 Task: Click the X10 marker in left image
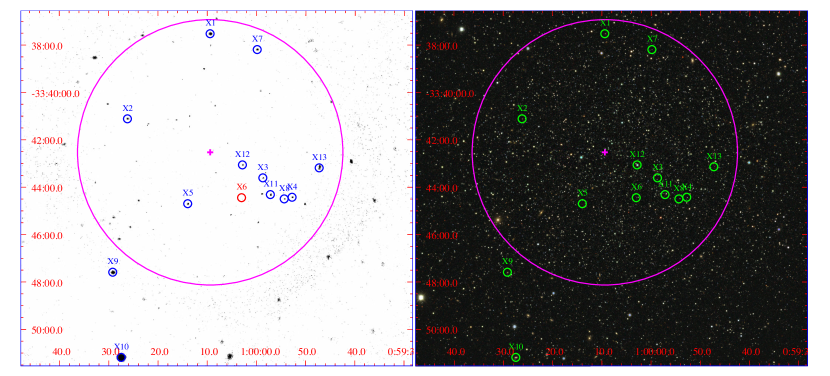tap(121, 357)
